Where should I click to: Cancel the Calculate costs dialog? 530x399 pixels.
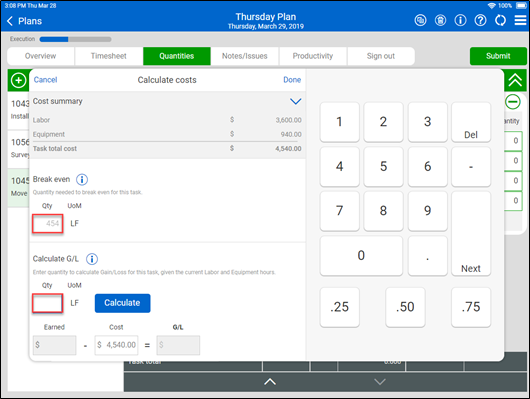click(x=45, y=80)
